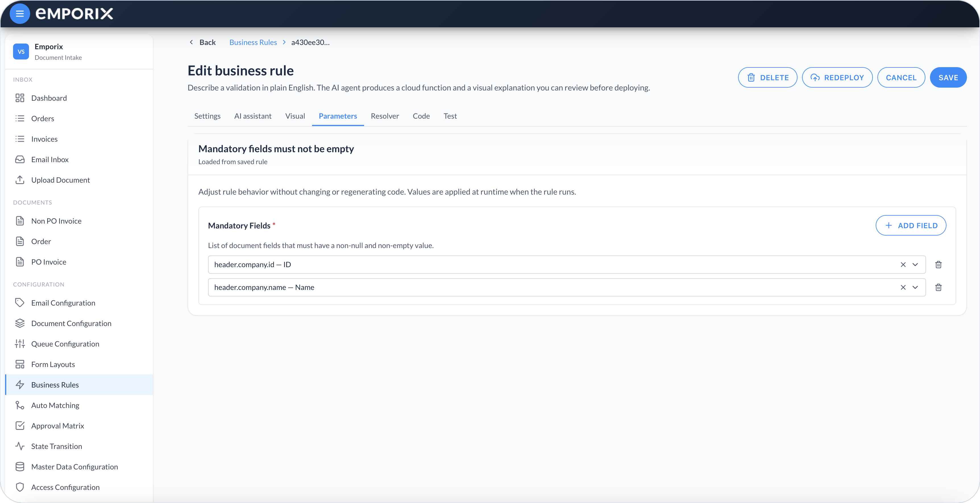Screen dimensions: 980x503
Task: Open the Business Rules breadcrumb link
Action: point(253,42)
